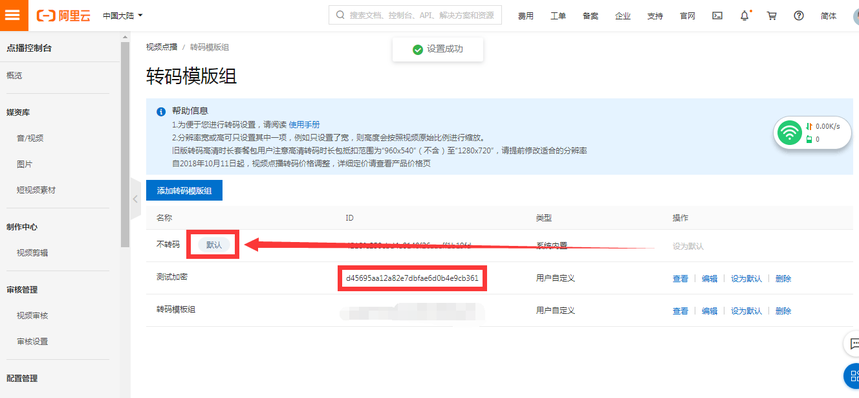This screenshot has height=398, width=859.
Task: Click 编辑 for 转码模板组 row
Action: tap(709, 311)
